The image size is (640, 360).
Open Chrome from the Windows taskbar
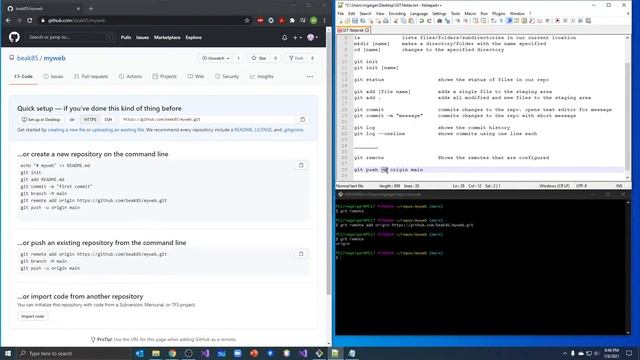172,353
